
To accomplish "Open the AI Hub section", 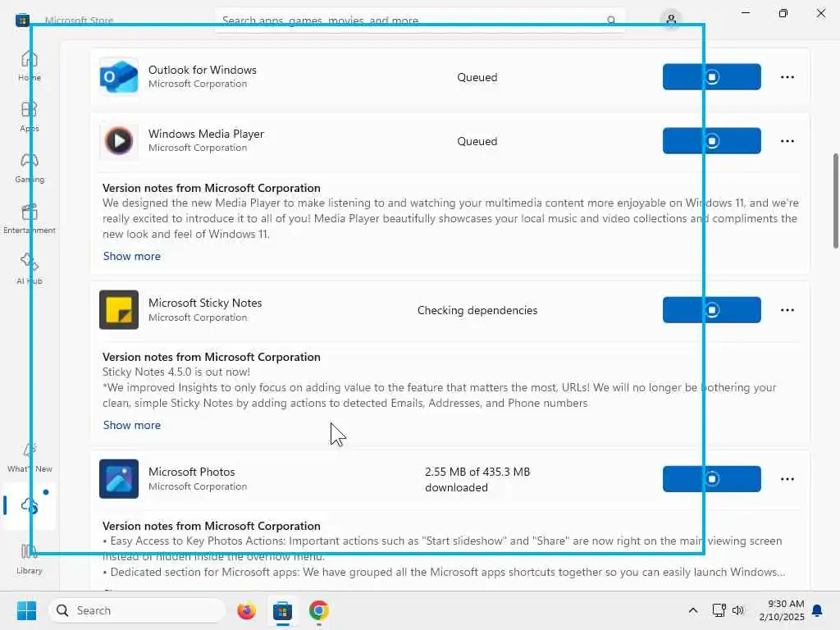I will click(x=30, y=269).
